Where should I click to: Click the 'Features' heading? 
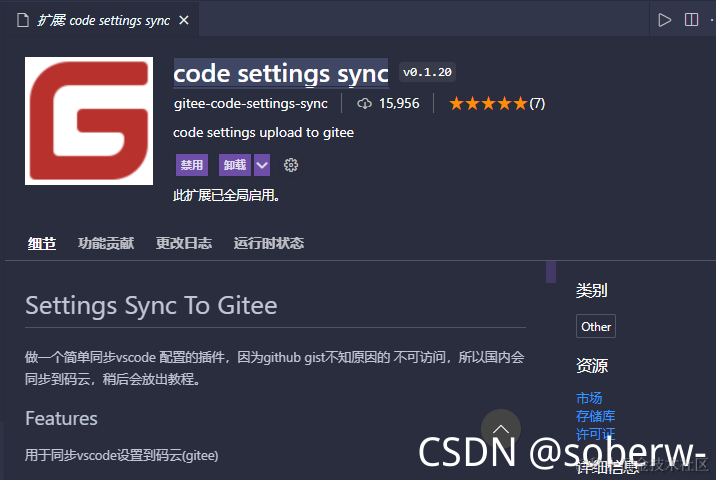pyautogui.click(x=61, y=418)
